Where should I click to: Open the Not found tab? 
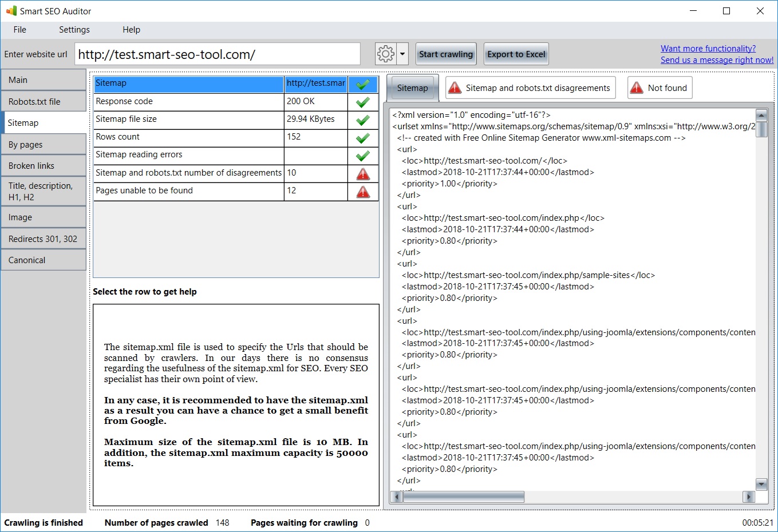click(660, 88)
